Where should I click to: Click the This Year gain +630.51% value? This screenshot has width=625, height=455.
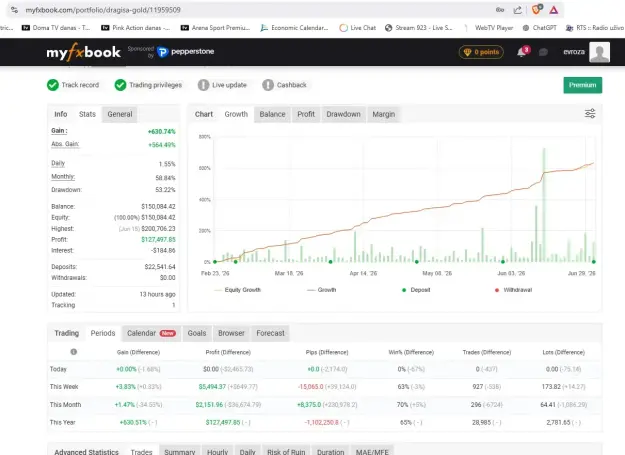click(x=133, y=422)
